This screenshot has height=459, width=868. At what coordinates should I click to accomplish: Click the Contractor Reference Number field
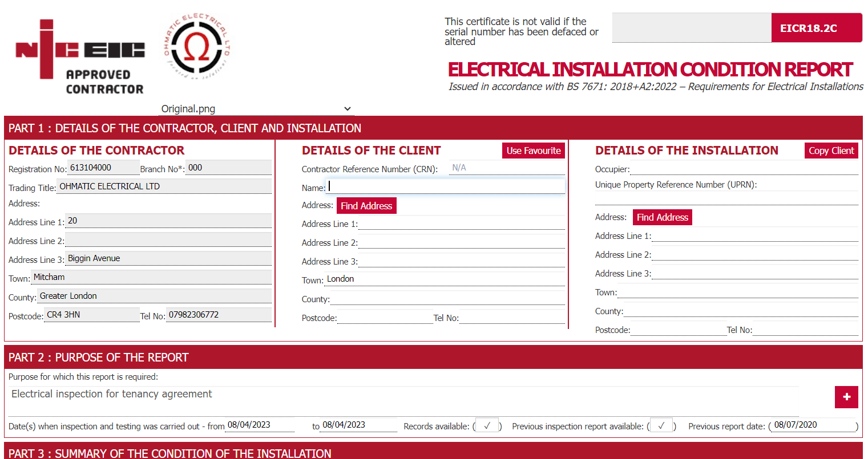507,167
